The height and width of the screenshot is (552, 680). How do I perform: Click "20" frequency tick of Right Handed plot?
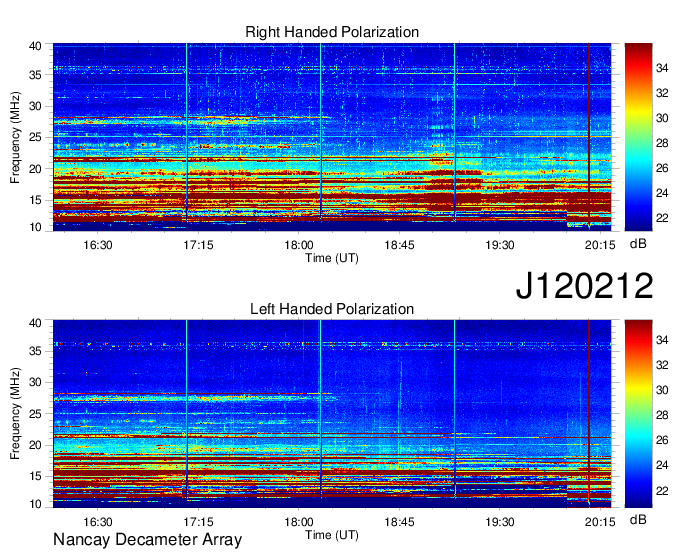[x=35, y=169]
